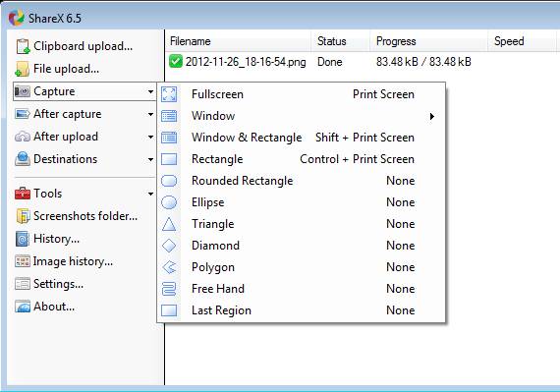The height and width of the screenshot is (392, 560).
Task: Click the After capture icon
Action: coord(23,114)
